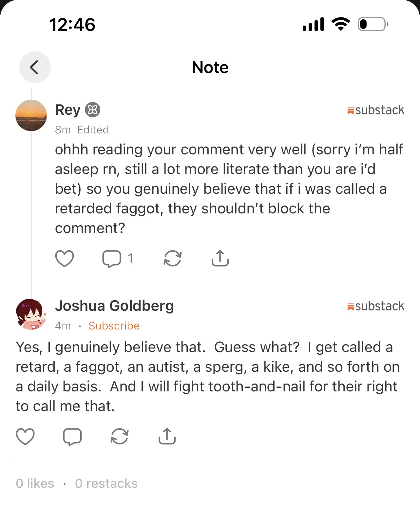This screenshot has height=514, width=420.
Task: Like Joshua Goldberg's reply
Action: click(25, 436)
